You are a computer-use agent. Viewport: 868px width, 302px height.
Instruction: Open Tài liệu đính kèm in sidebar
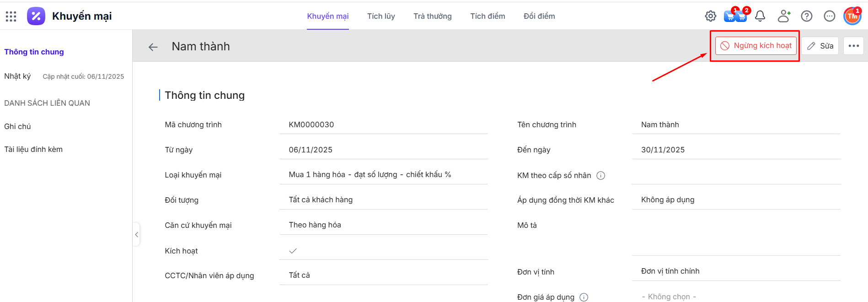(33, 150)
